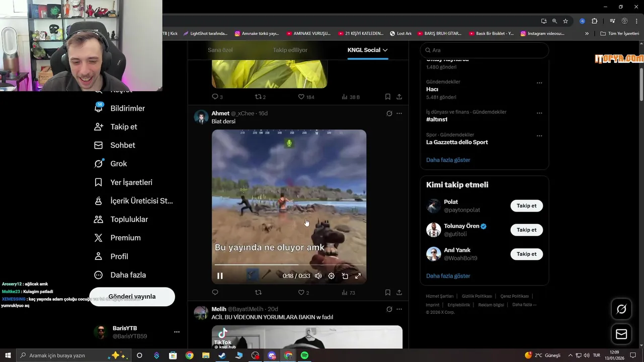Open Grok action on Ahmet's post
Viewport: 644px width, 362px height.
click(x=389, y=113)
